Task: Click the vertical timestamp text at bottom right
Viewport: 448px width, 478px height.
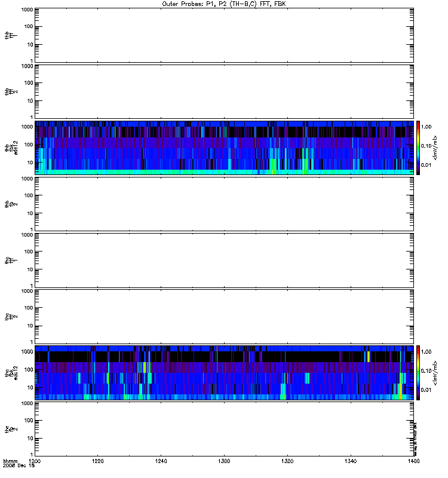Action: [x=415, y=439]
